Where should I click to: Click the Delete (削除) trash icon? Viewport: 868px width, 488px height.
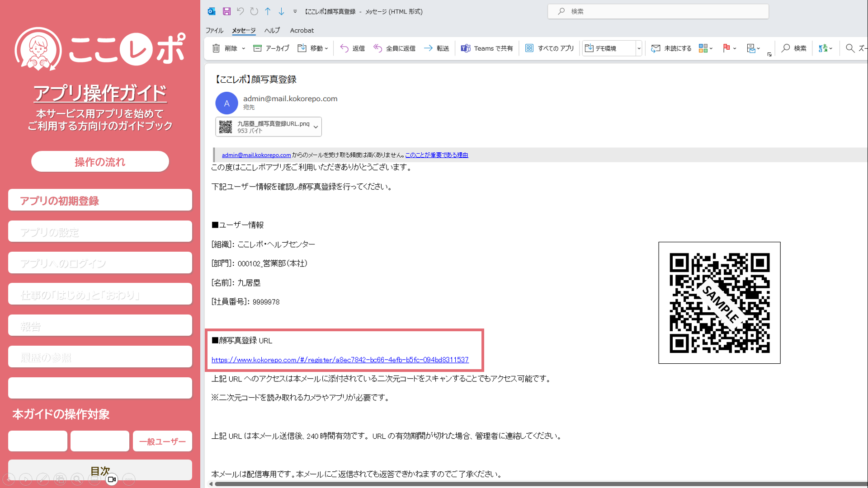pos(216,48)
